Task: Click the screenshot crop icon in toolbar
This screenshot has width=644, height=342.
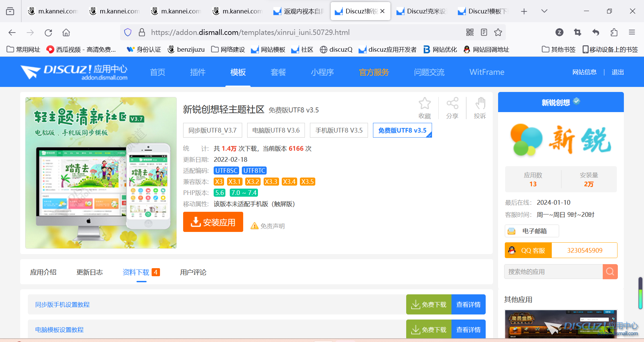Action: tap(577, 32)
